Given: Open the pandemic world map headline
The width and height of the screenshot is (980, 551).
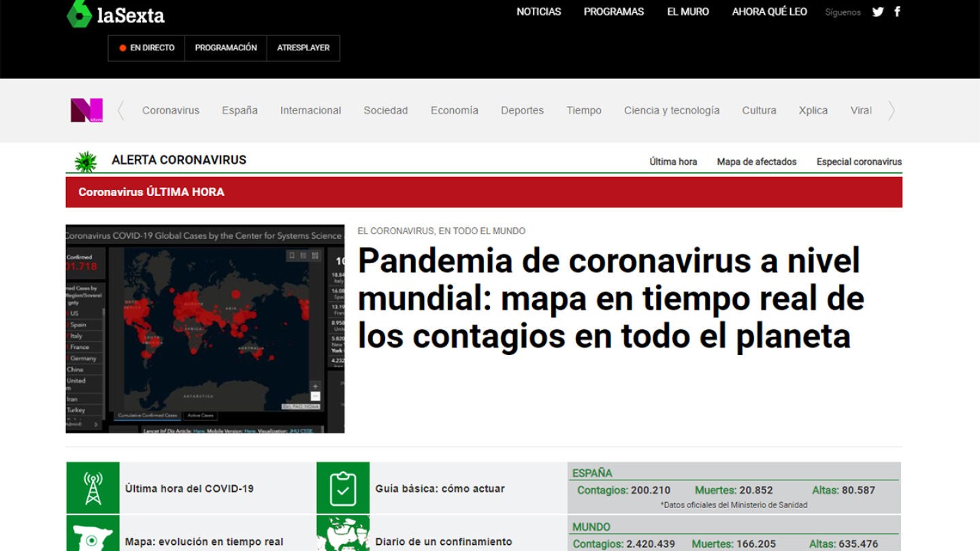Looking at the screenshot, I should 610,299.
